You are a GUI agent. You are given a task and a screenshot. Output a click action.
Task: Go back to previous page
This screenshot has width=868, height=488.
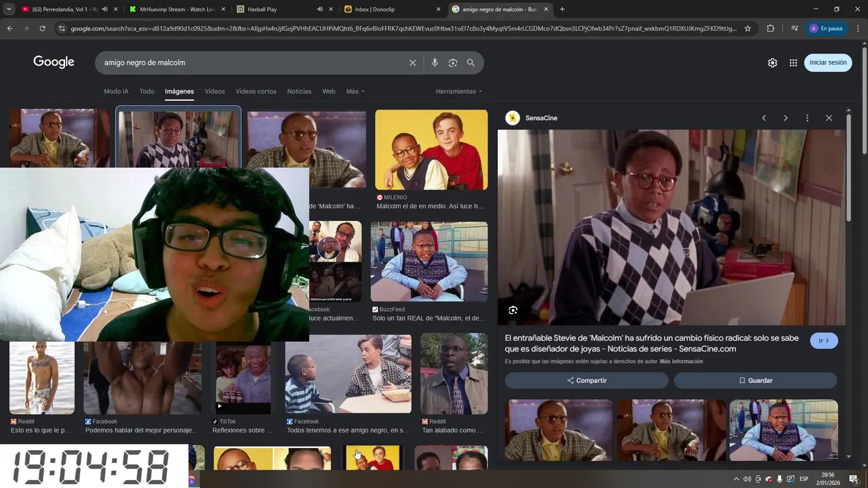coord(9,28)
